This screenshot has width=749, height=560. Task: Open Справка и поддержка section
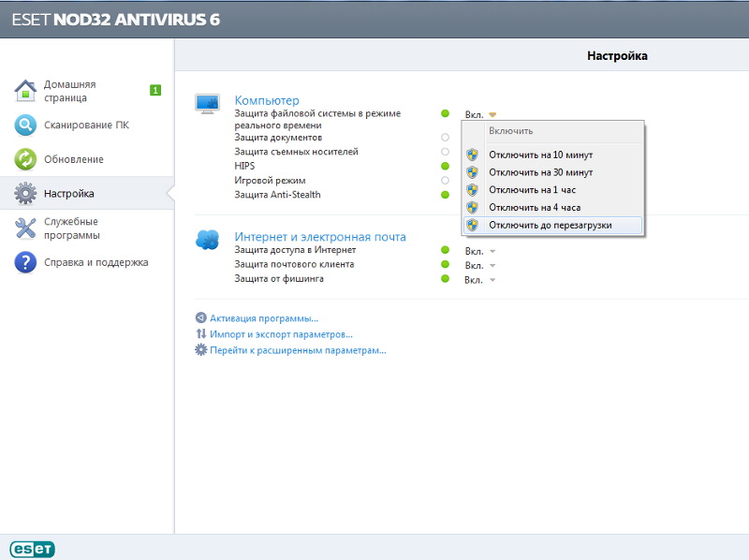pyautogui.click(x=87, y=262)
